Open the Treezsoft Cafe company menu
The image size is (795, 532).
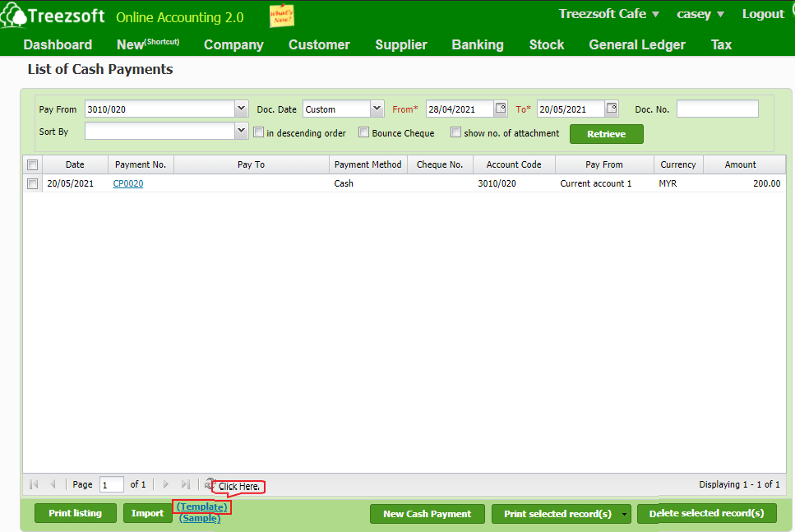pos(609,14)
